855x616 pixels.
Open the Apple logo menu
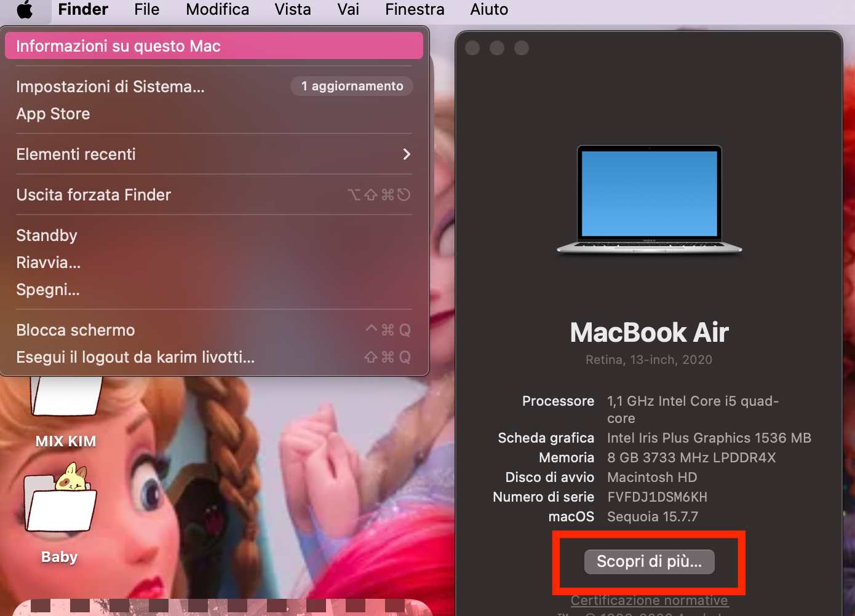[25, 10]
